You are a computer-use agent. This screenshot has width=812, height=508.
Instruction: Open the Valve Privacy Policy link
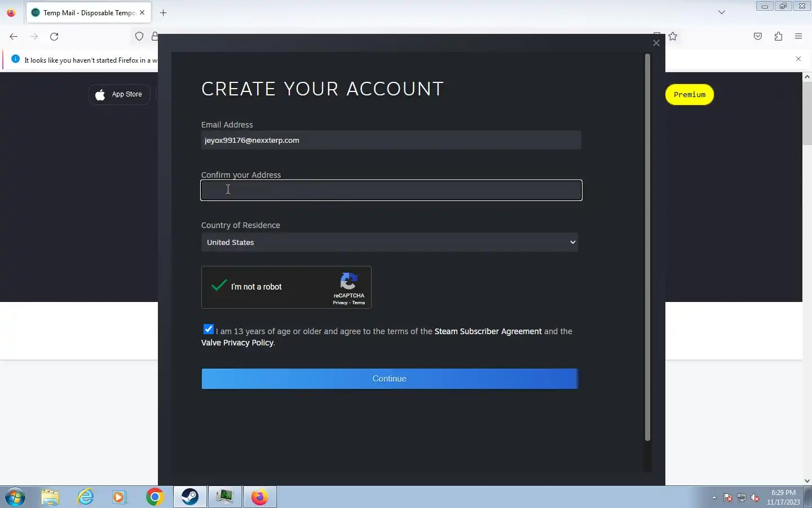point(237,343)
